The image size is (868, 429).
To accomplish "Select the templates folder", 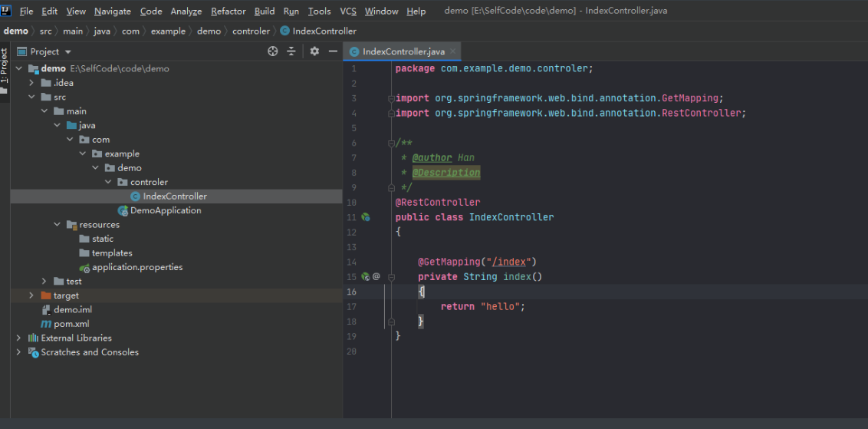I will pyautogui.click(x=112, y=253).
